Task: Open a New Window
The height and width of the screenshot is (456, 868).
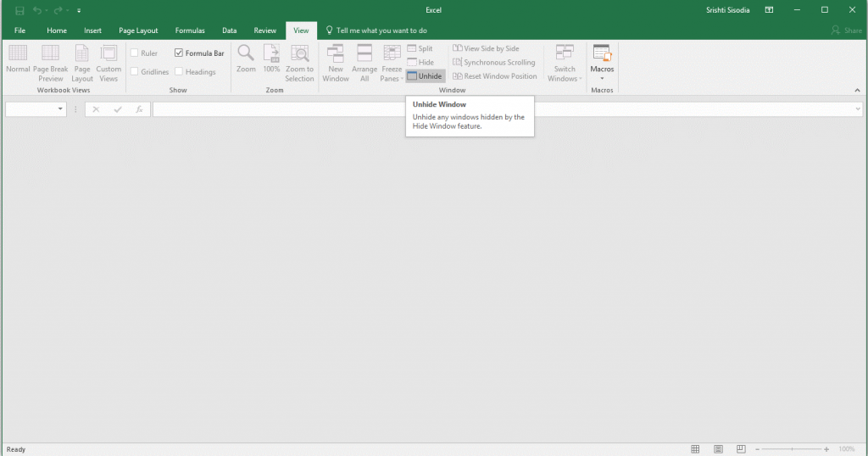Action: (x=336, y=63)
